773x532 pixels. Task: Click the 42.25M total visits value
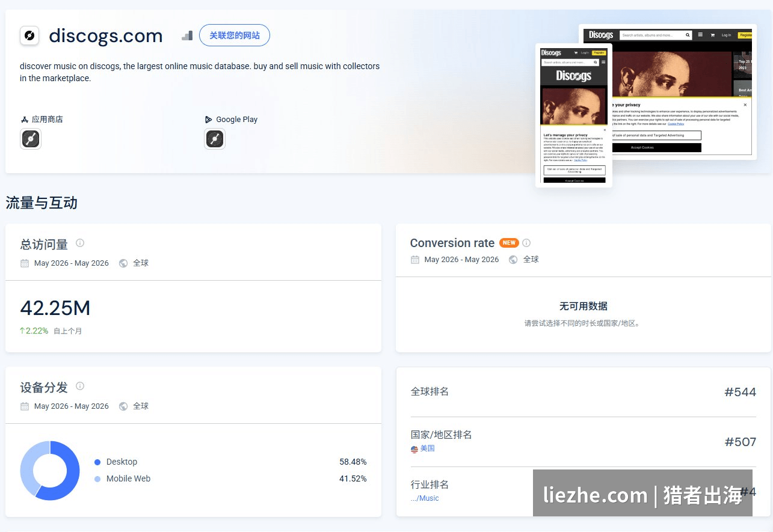coord(55,308)
